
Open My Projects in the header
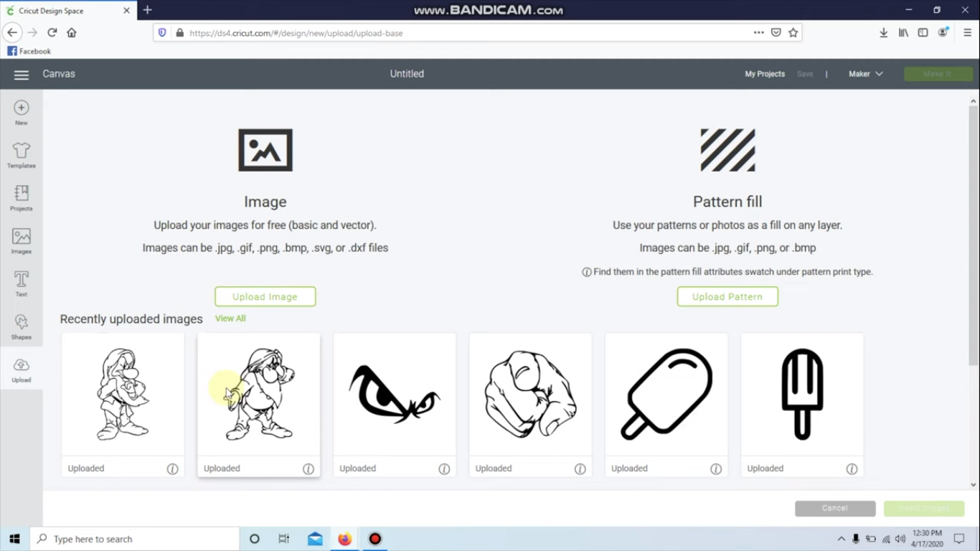[x=765, y=74]
